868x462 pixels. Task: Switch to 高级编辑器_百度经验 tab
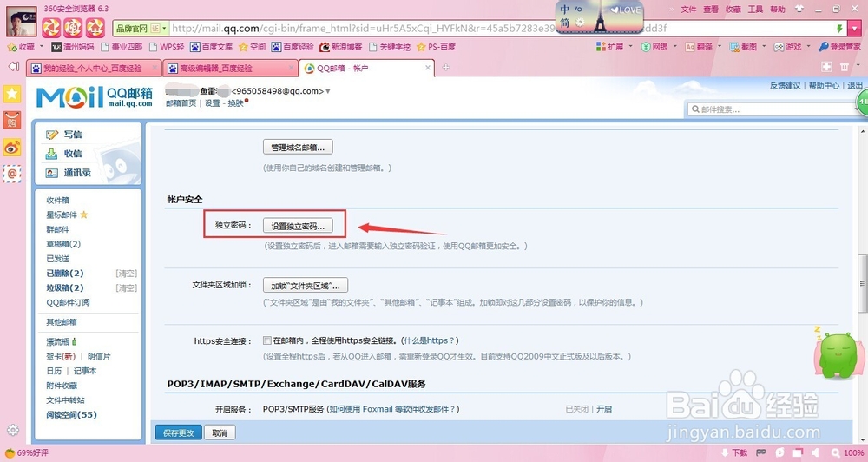[x=230, y=68]
